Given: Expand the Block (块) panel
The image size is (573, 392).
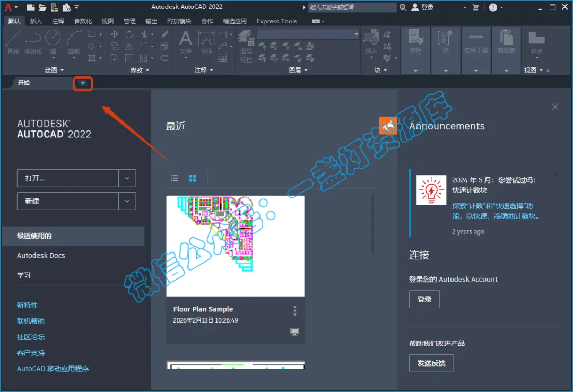Looking at the screenshot, I should pos(381,70).
